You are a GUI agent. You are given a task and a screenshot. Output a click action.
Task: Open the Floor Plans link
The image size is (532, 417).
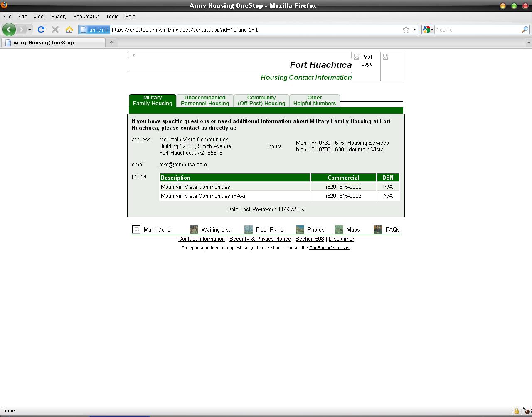270,229
